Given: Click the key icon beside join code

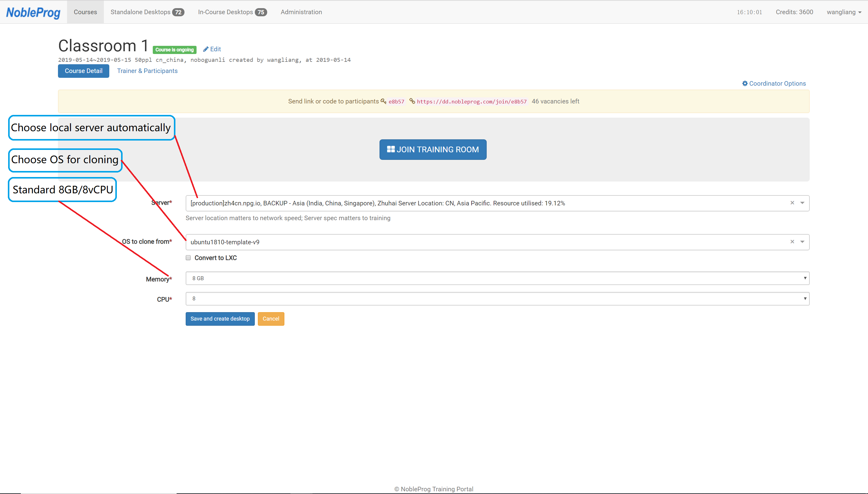Looking at the screenshot, I should tap(383, 101).
